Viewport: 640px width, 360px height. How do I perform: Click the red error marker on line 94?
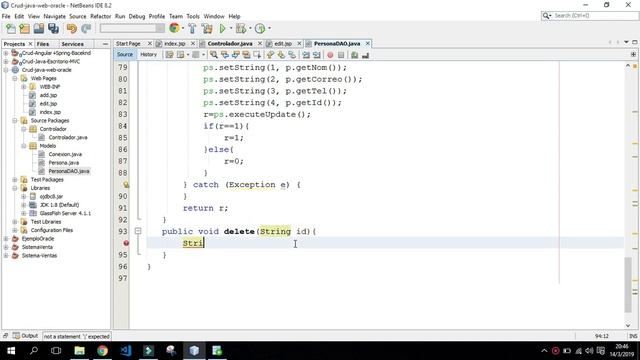[x=126, y=243]
